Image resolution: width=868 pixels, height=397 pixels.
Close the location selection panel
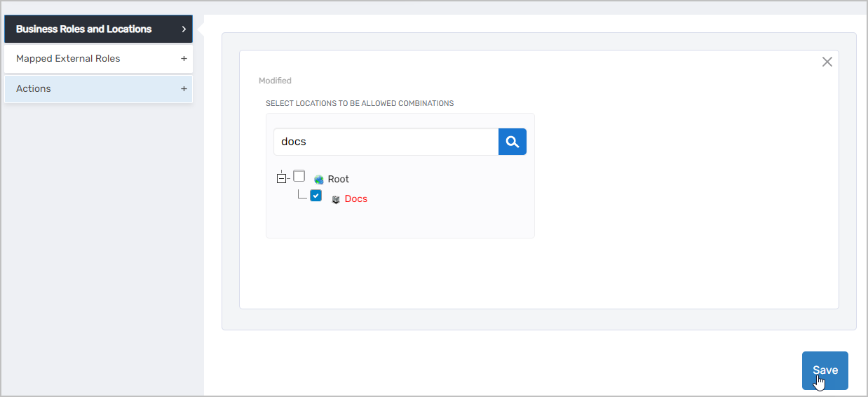pyautogui.click(x=827, y=62)
